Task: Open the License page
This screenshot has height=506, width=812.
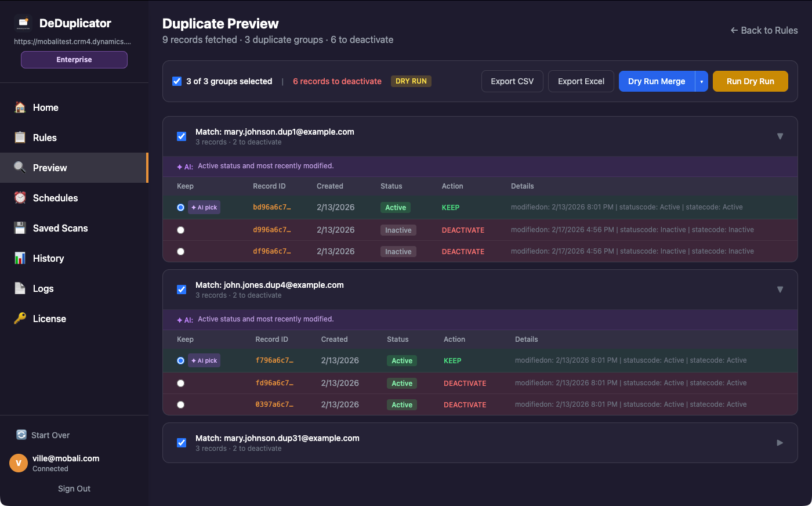Action: click(x=74, y=319)
